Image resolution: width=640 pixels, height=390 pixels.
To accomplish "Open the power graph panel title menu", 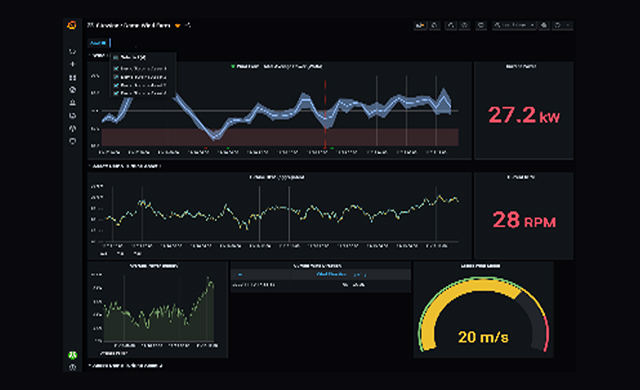I will 280,66.
